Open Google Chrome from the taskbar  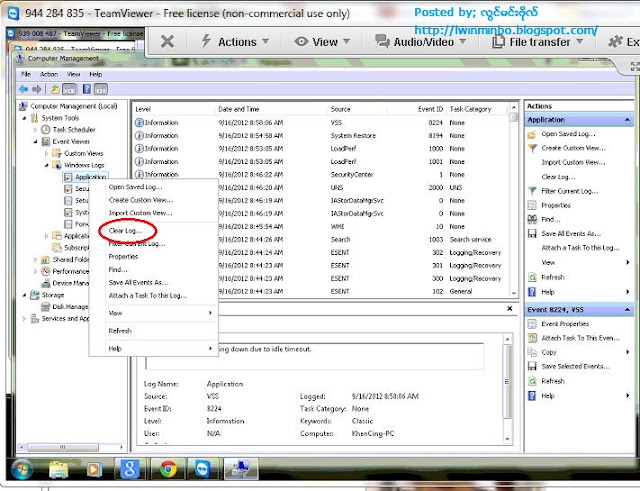click(x=168, y=469)
